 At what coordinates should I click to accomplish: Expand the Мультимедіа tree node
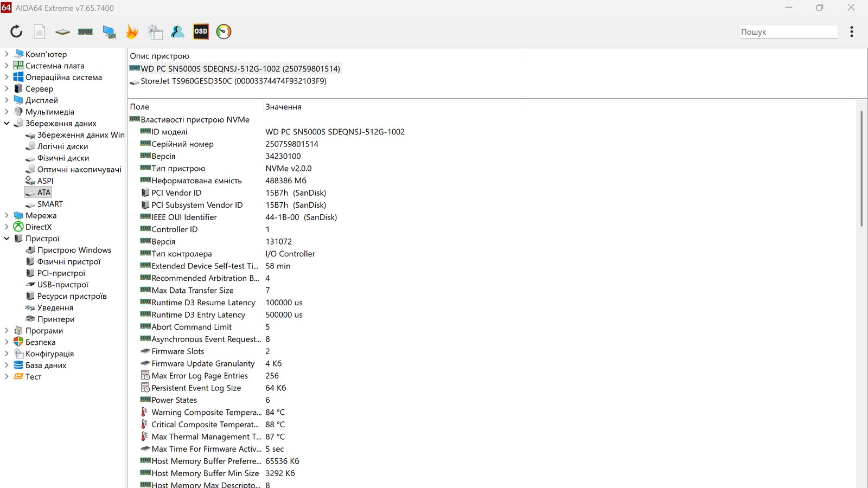(7, 112)
